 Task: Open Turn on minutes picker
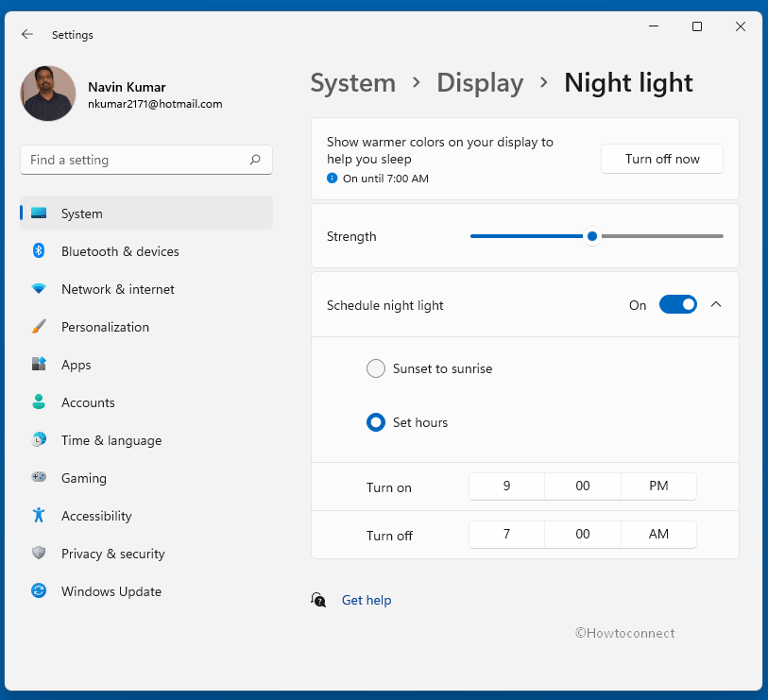click(582, 486)
